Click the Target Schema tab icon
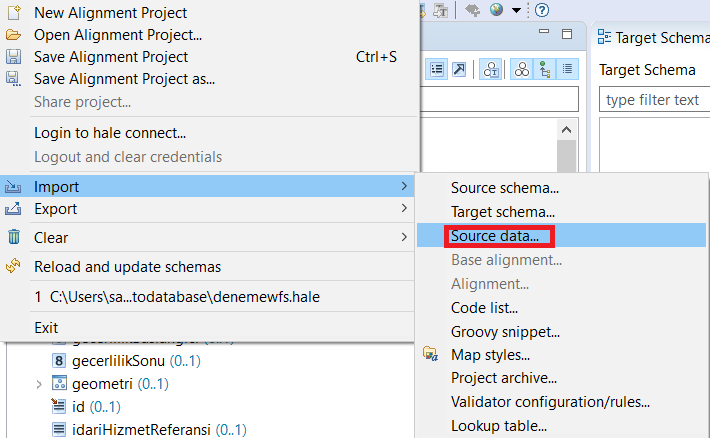 [x=604, y=37]
